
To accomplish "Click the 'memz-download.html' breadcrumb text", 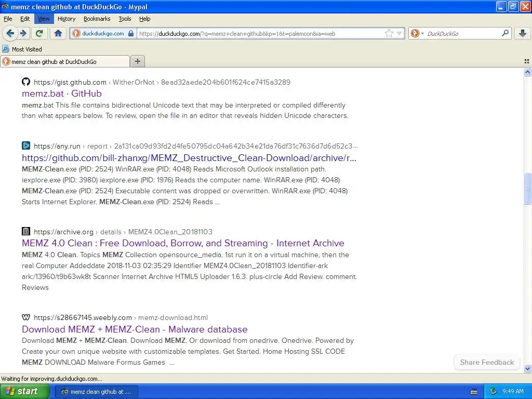I will coord(172,317).
